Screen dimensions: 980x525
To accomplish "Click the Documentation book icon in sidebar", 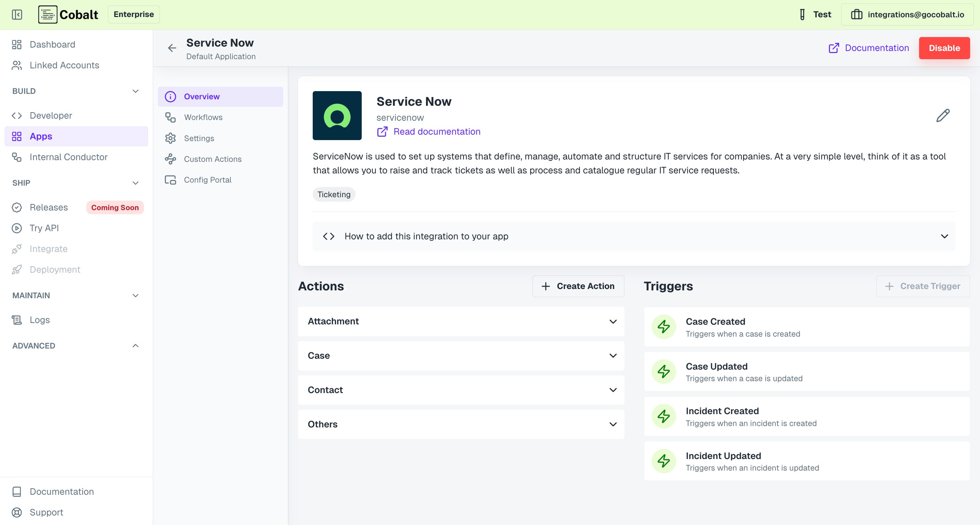I will click(x=17, y=492).
